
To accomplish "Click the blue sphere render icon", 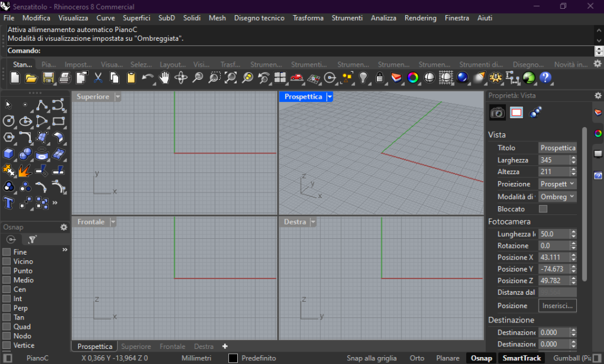I will coord(462,78).
